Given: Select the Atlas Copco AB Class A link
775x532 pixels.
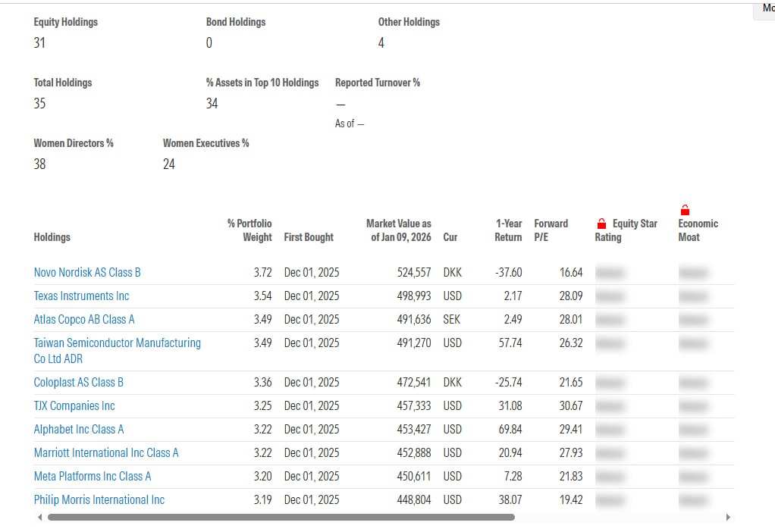Looking at the screenshot, I should pos(84,320).
